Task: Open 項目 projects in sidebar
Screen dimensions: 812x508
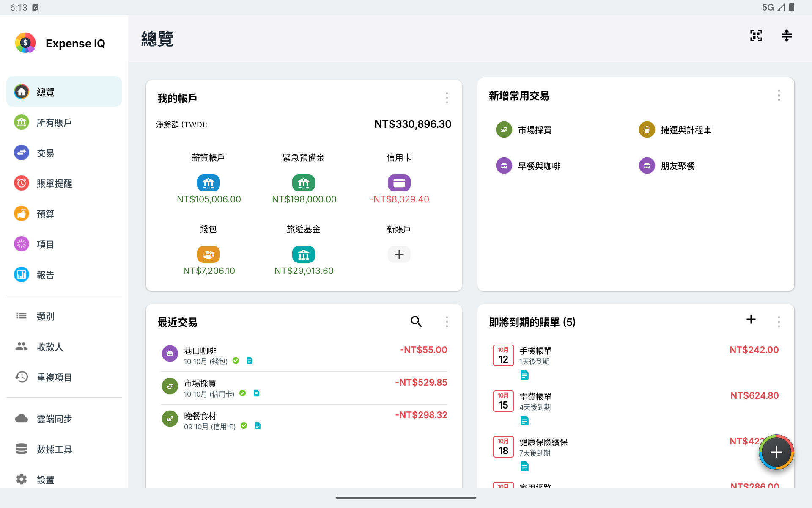Action: coord(64,244)
